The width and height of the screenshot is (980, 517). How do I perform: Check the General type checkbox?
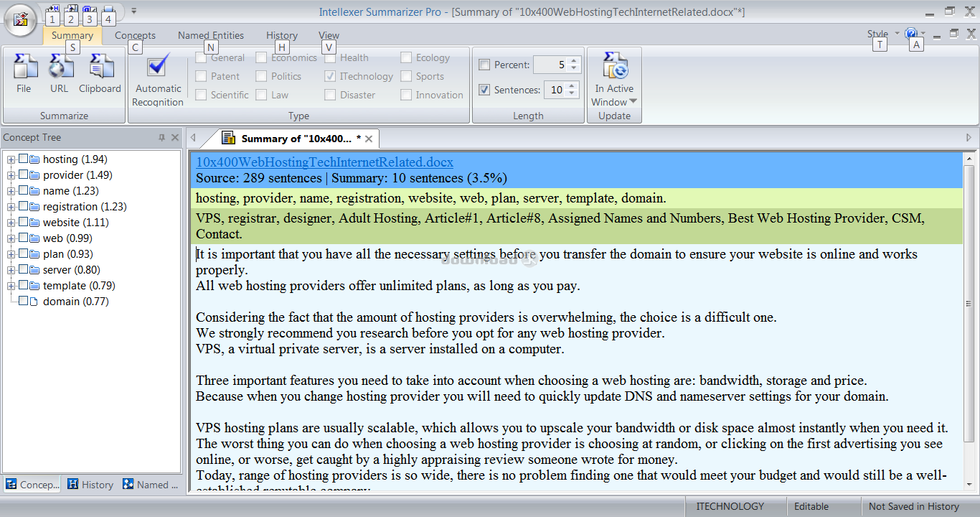point(201,57)
